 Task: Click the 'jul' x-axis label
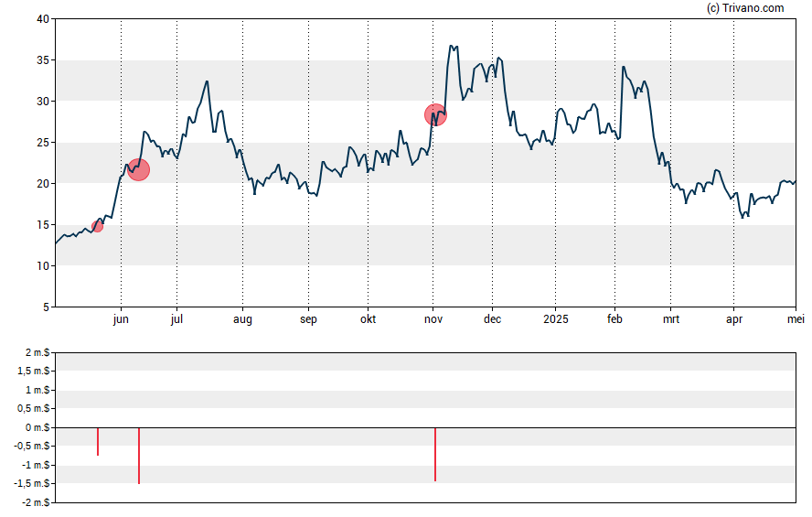(176, 319)
